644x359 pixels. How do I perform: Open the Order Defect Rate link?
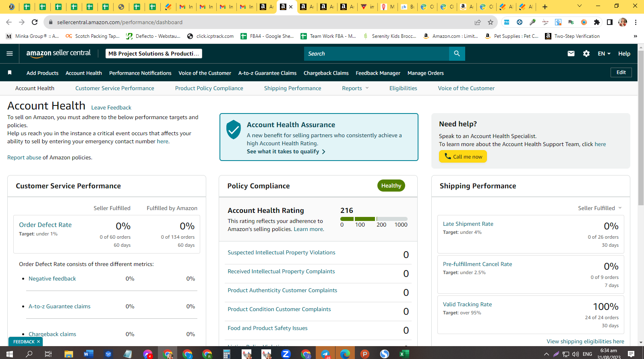(x=46, y=225)
